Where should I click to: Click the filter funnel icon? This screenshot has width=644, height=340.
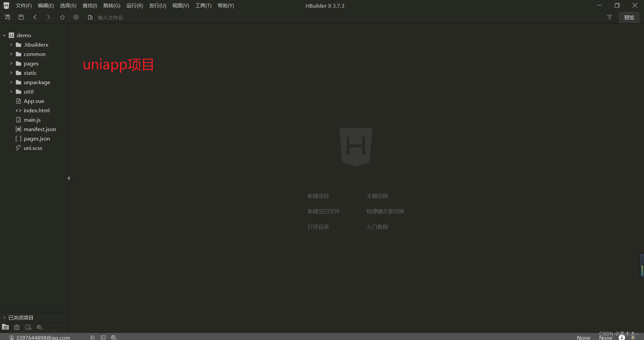coord(609,17)
